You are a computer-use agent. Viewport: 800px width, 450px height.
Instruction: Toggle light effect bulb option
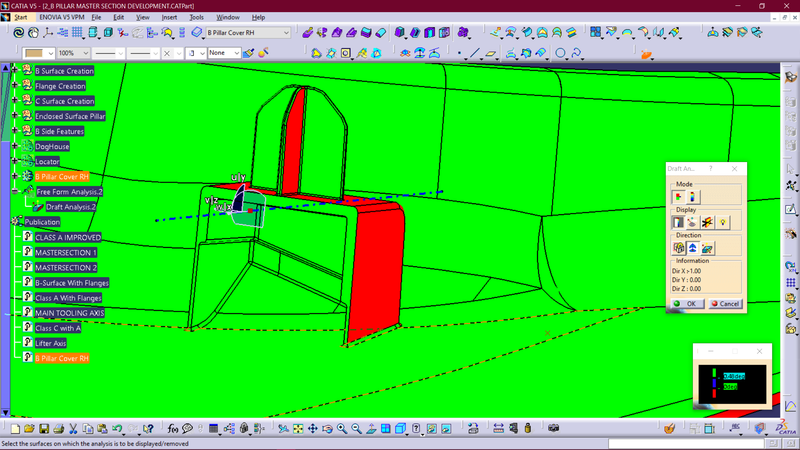tap(722, 222)
